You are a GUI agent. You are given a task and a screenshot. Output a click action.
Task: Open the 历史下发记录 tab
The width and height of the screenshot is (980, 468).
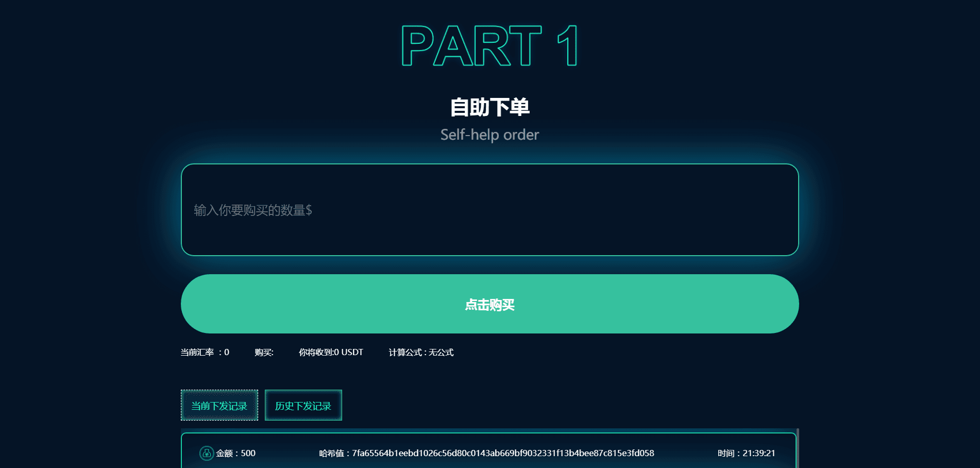coord(303,406)
